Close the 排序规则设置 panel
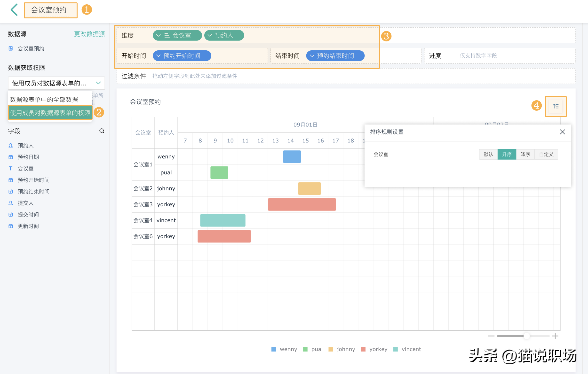Viewport: 588px width, 374px height. click(562, 132)
